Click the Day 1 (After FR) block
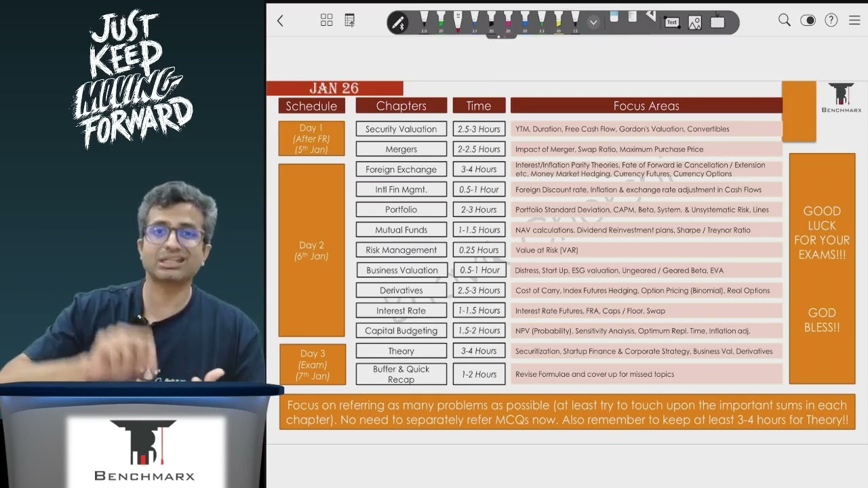The height and width of the screenshot is (488, 868). (311, 138)
